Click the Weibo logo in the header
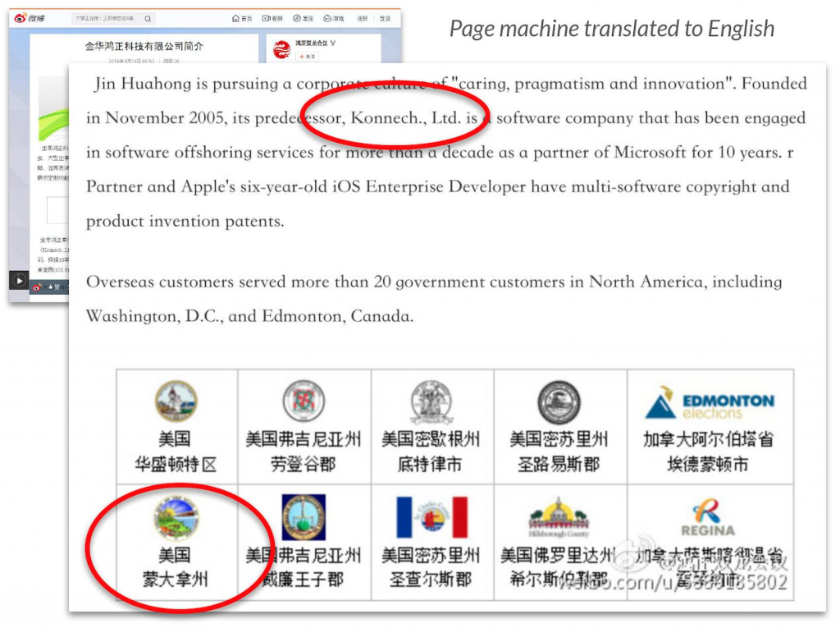The width and height of the screenshot is (840, 628). 30,18
